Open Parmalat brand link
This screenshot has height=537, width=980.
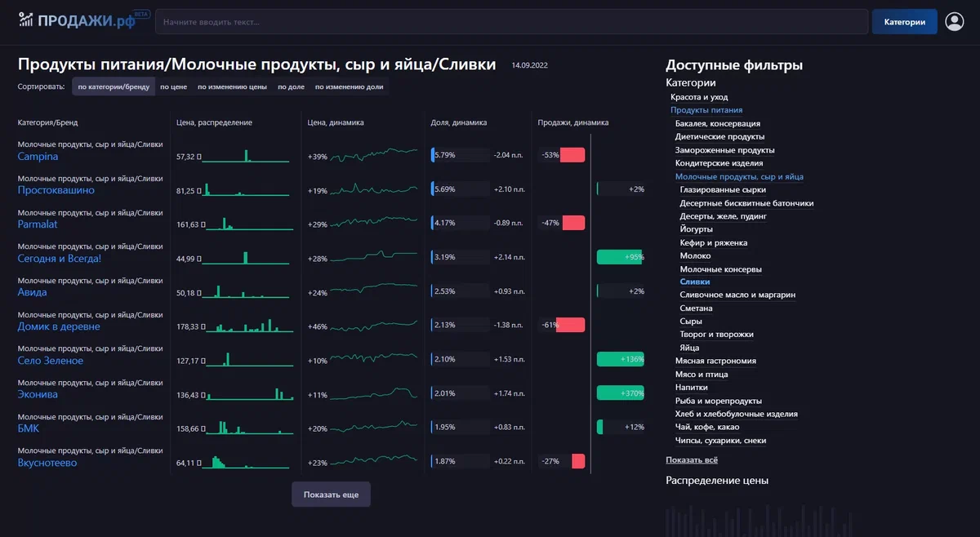point(38,224)
